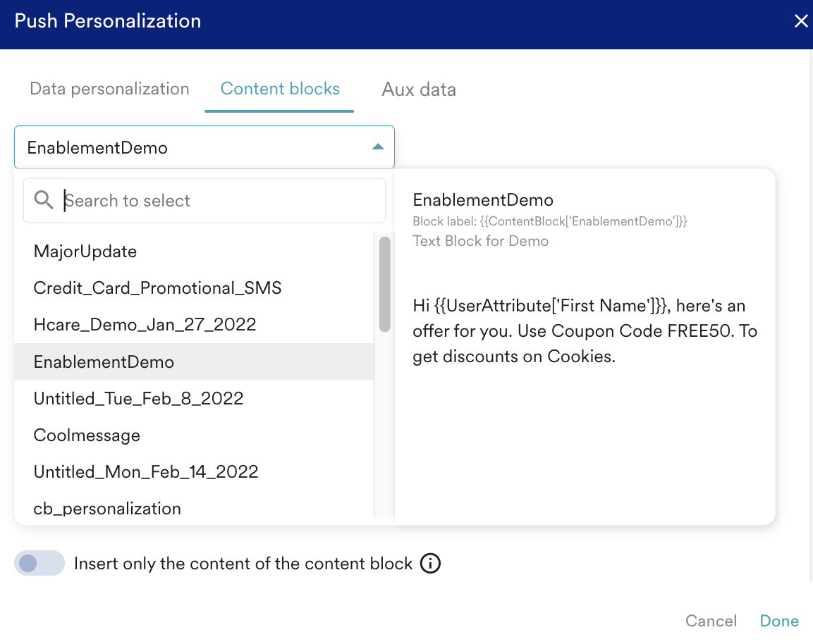Confirm with the Done button
813x644 pixels.
779,621
